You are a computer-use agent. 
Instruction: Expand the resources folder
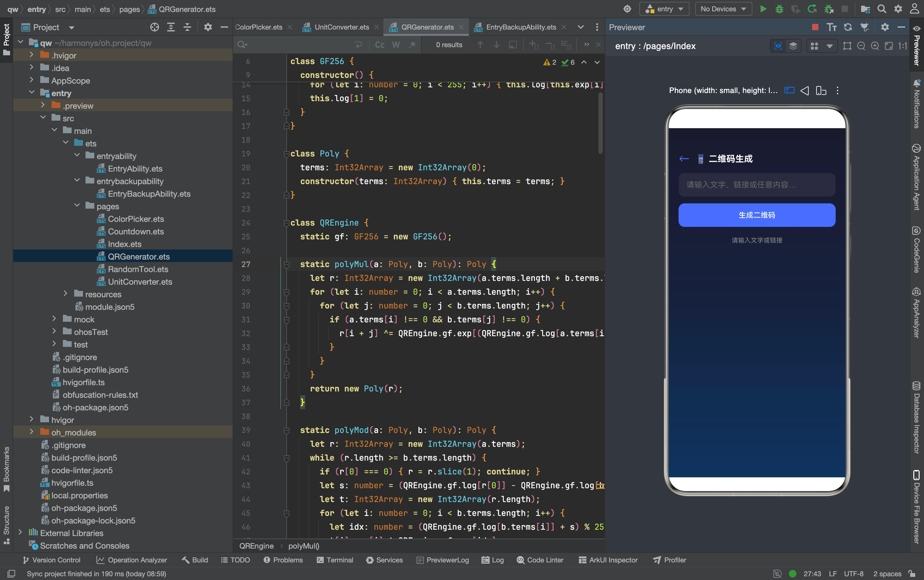(65, 294)
